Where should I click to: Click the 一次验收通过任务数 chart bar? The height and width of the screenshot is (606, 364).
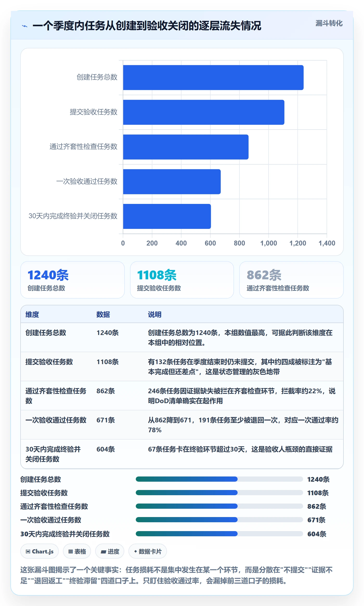click(172, 182)
